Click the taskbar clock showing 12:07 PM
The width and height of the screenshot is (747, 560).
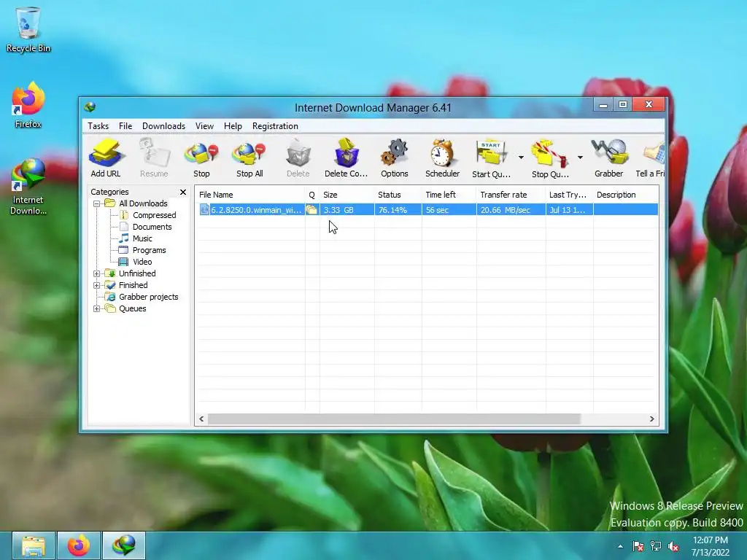[x=711, y=546]
